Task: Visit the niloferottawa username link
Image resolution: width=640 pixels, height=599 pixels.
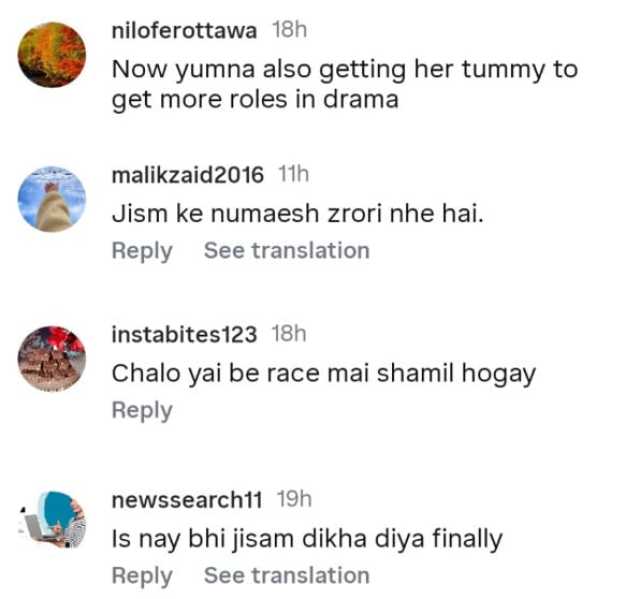Action: coord(184,31)
